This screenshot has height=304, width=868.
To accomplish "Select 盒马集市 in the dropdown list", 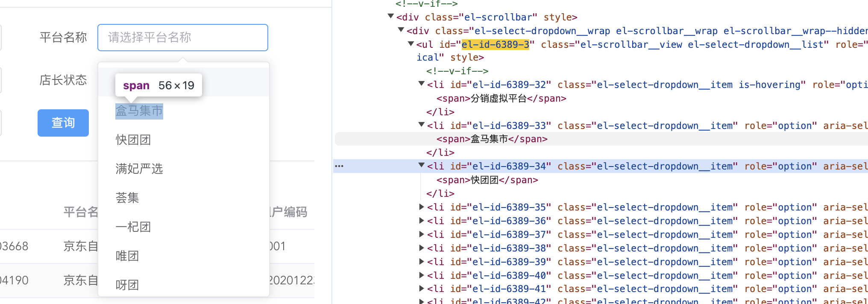I will [x=139, y=111].
